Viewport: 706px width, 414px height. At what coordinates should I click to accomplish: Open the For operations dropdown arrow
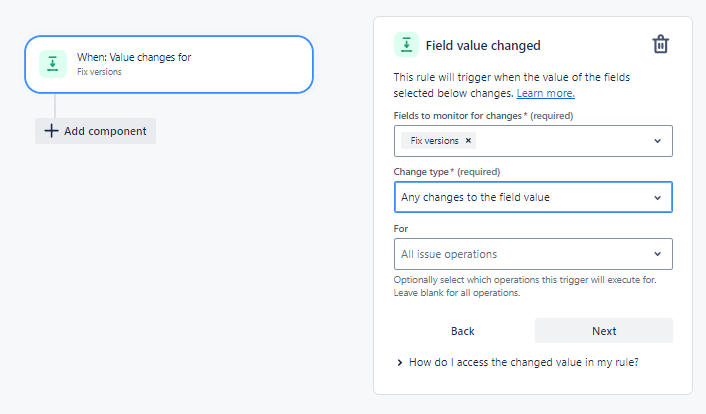tap(657, 254)
